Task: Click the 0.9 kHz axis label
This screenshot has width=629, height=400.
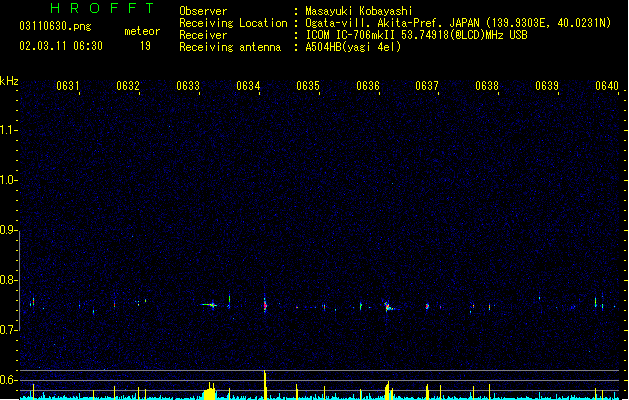Action: pos(8,230)
